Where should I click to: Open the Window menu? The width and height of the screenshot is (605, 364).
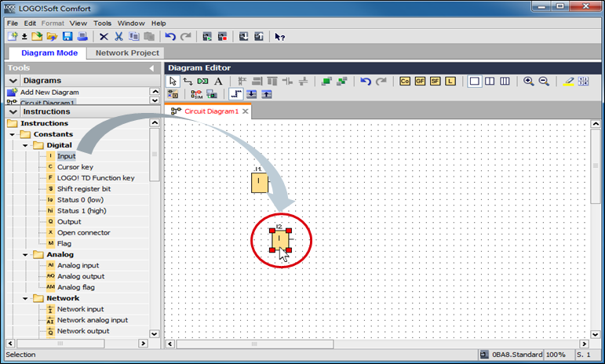point(131,23)
